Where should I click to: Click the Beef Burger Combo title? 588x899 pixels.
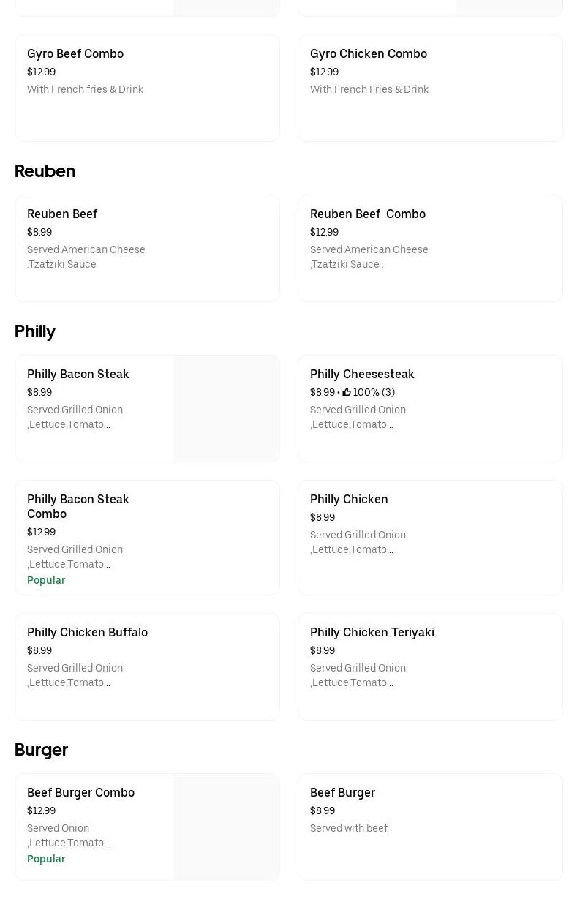tap(80, 792)
